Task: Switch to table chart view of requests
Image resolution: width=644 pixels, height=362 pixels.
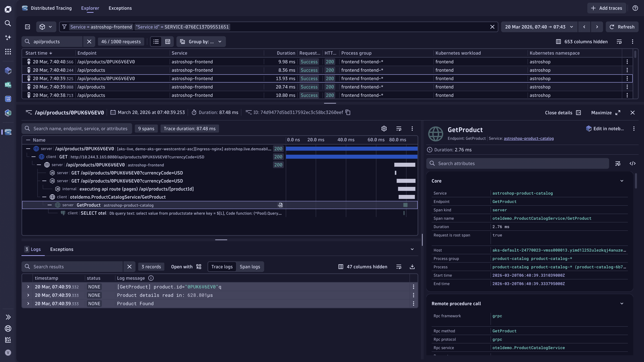Action: click(168, 42)
